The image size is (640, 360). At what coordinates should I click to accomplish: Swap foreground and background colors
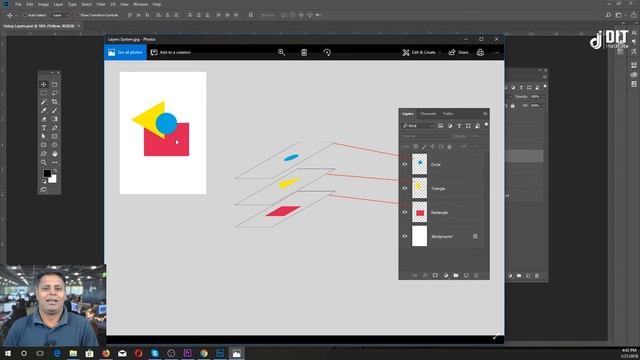(55, 171)
